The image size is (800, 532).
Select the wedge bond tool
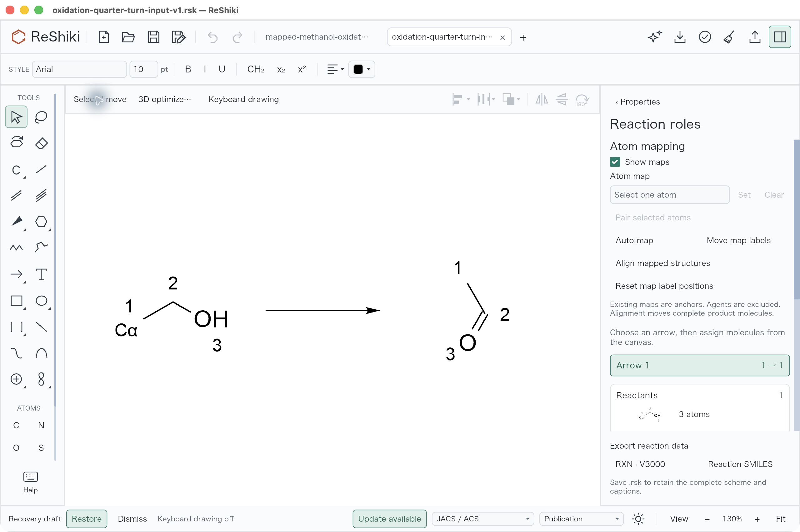pyautogui.click(x=16, y=222)
